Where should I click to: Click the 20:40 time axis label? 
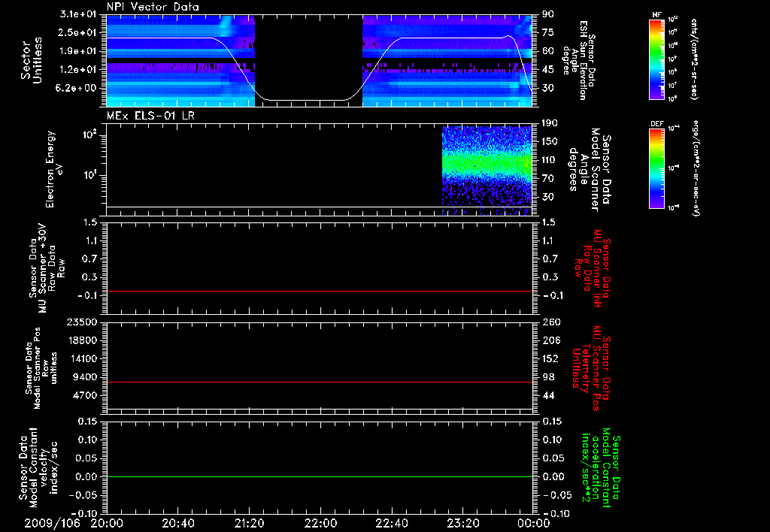(177, 523)
